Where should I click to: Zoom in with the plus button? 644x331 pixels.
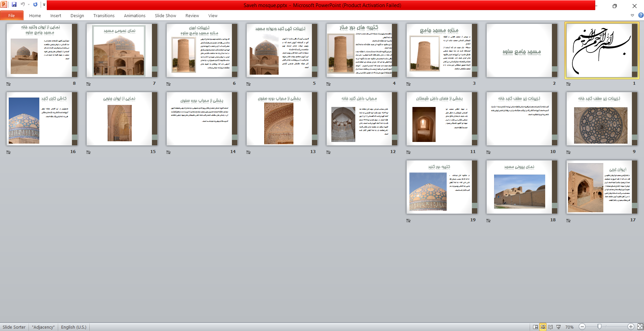point(631,327)
